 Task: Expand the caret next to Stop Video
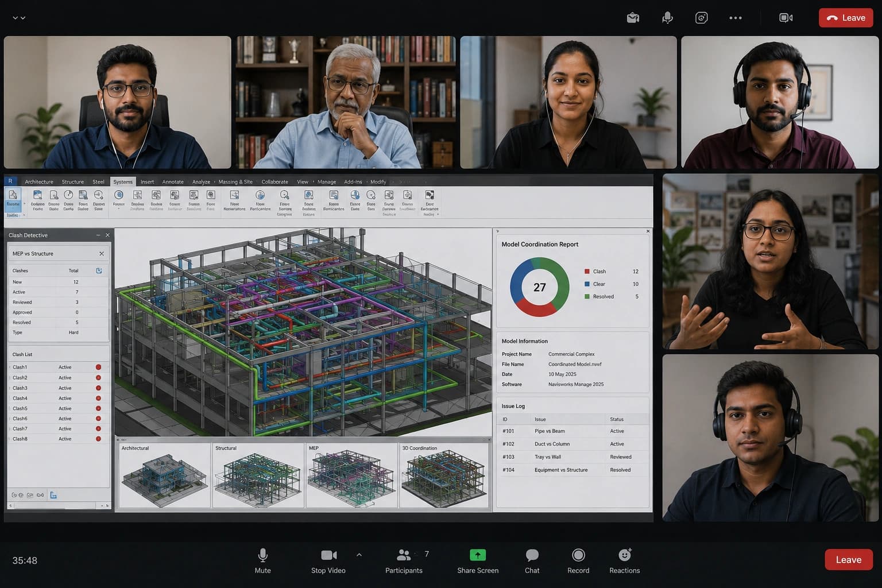coord(359,555)
